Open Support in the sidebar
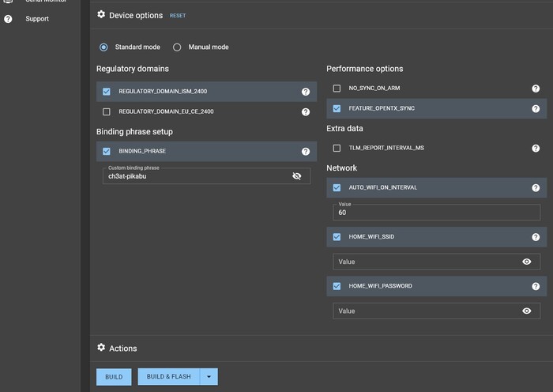Viewport: 553px width, 392px height. tap(37, 19)
